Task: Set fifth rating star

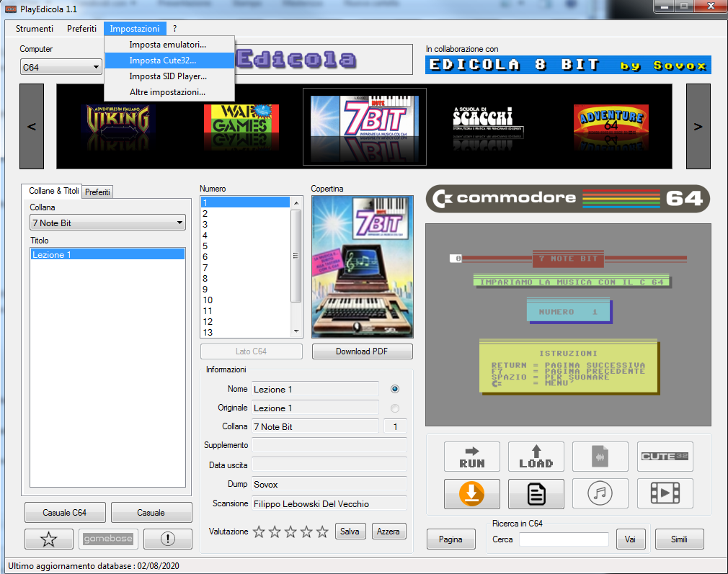Action: pos(321,532)
